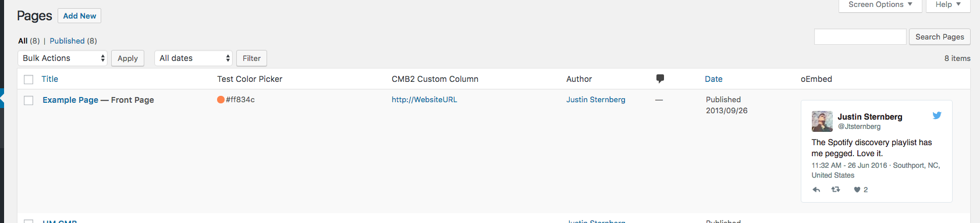Click the Add New page button
Image resolution: width=980 pixels, height=223 pixels.
pos(80,16)
